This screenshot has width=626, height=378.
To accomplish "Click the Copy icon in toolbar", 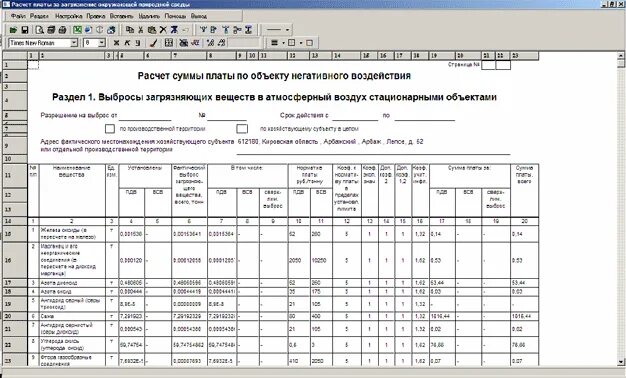I will point(130,30).
